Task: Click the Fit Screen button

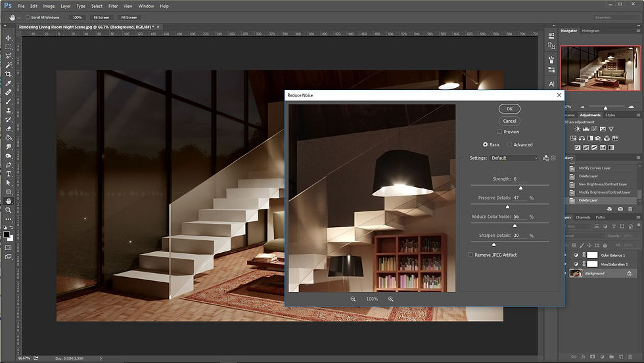Action: tap(101, 18)
